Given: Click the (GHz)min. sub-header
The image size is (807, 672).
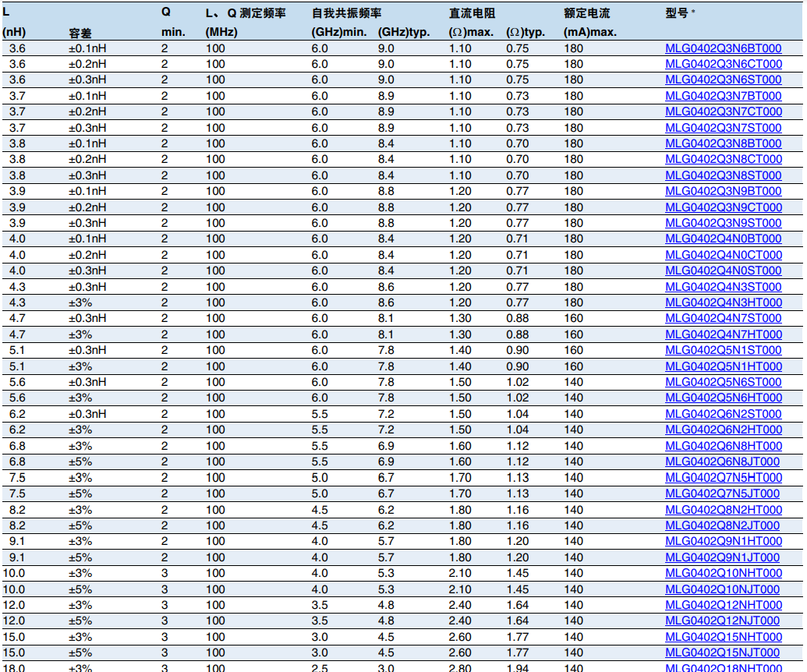Looking at the screenshot, I should click(338, 33).
